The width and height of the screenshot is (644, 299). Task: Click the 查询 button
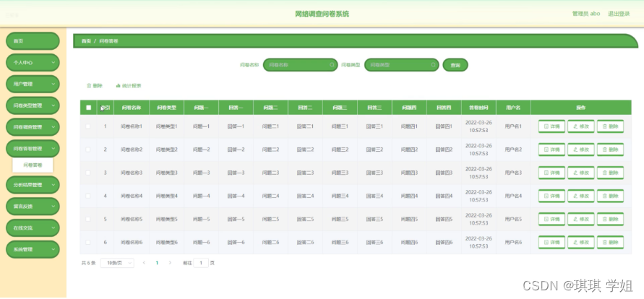click(455, 65)
